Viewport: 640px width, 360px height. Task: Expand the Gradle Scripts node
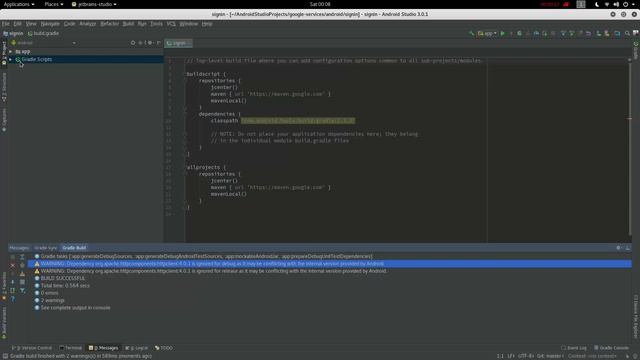[11, 60]
